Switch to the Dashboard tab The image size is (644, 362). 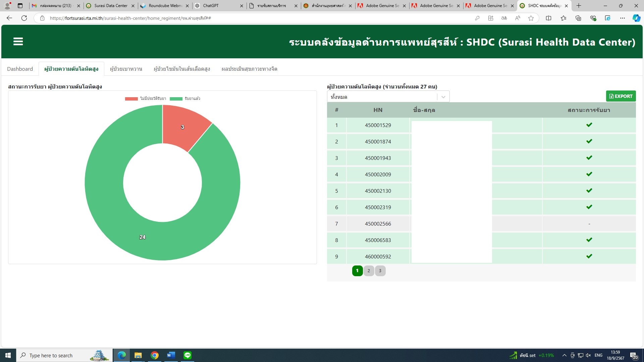coord(20,69)
